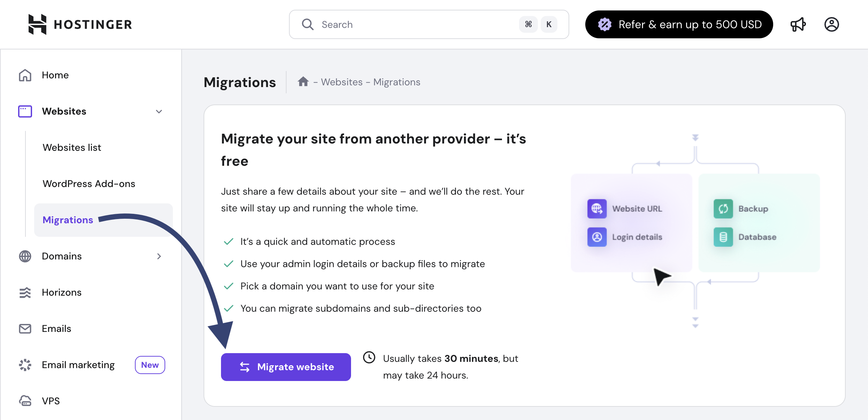
Task: Click the home breadcrumb icon
Action: click(x=303, y=82)
